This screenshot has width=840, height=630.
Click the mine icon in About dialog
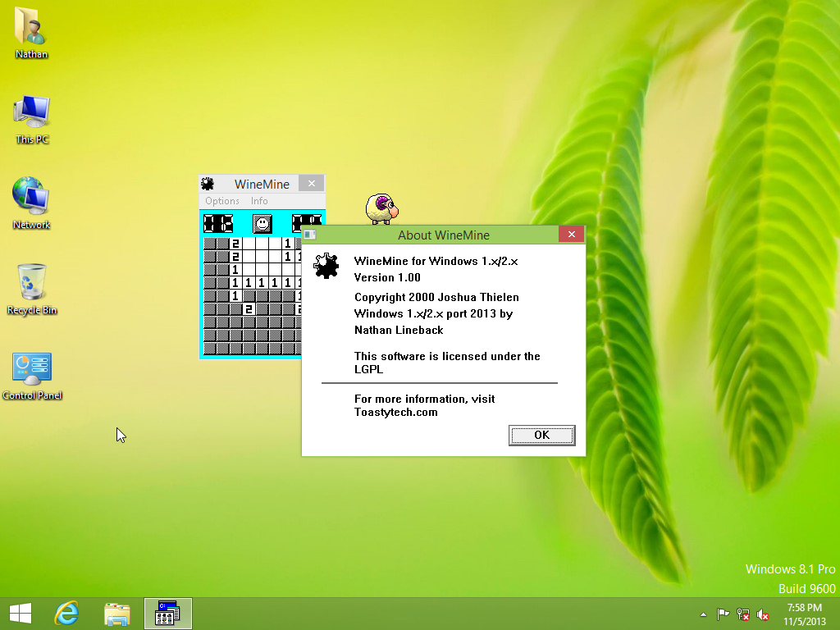[x=326, y=267]
